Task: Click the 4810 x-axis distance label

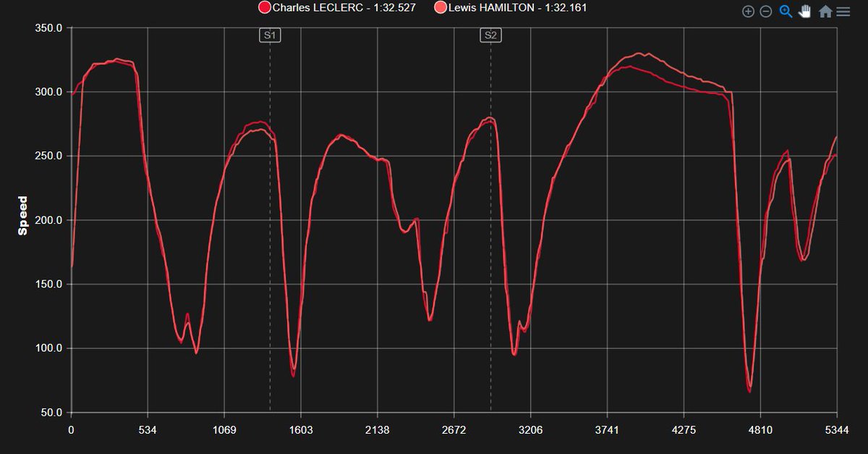Action: click(x=760, y=429)
